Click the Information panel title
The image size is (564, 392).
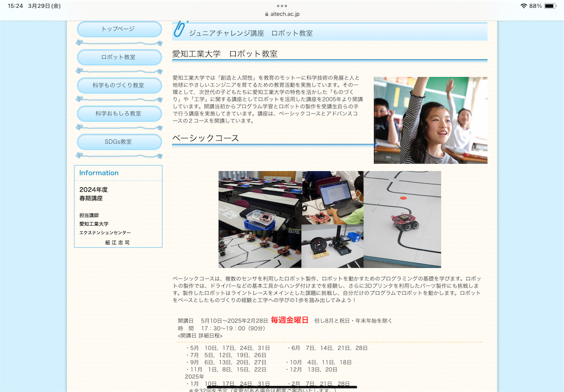[x=99, y=173]
